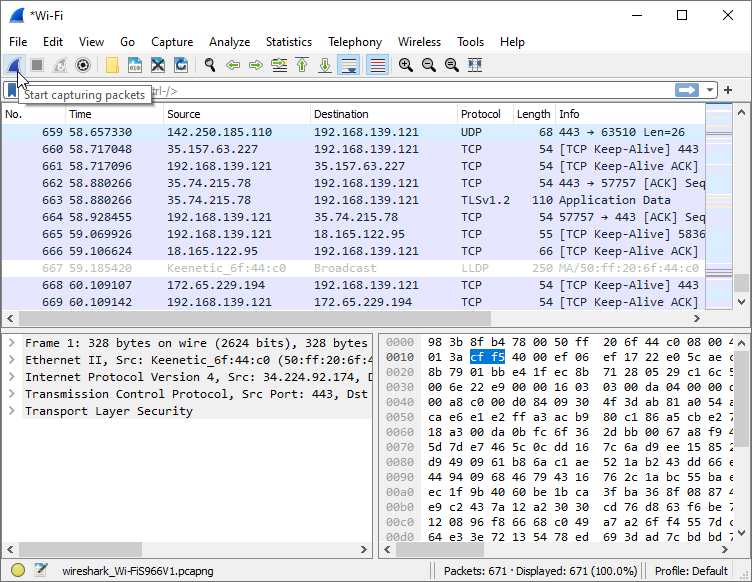This screenshot has width=752, height=582.
Task: Click the Start capturing packets shark fin icon
Action: [x=14, y=65]
